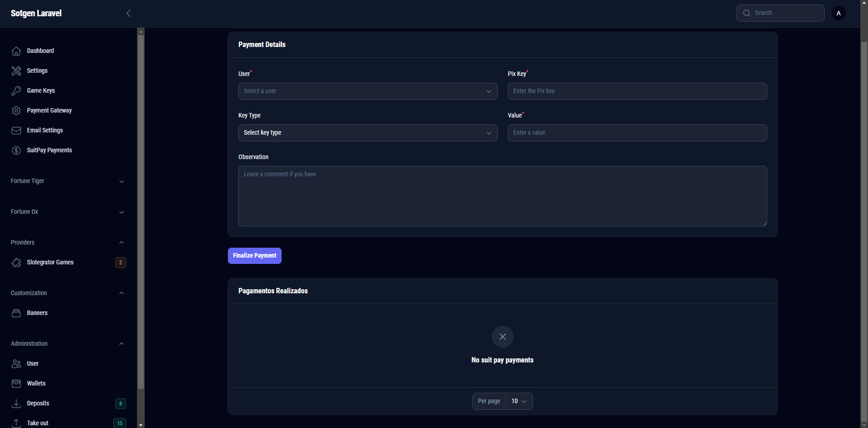Click the Slotegrator Games puzzle icon

pyautogui.click(x=16, y=263)
